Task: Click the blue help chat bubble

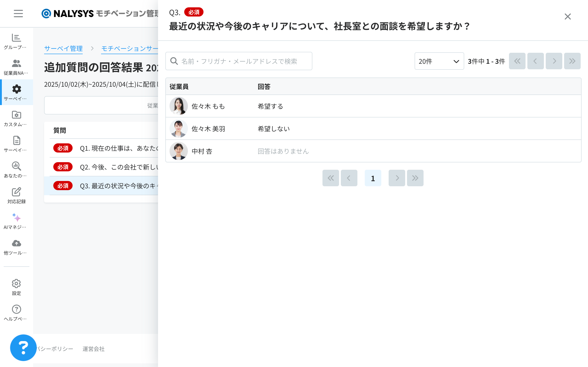Action: pos(23,348)
